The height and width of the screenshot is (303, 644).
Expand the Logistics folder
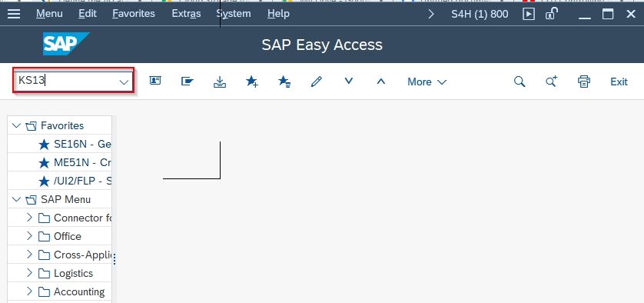29,272
